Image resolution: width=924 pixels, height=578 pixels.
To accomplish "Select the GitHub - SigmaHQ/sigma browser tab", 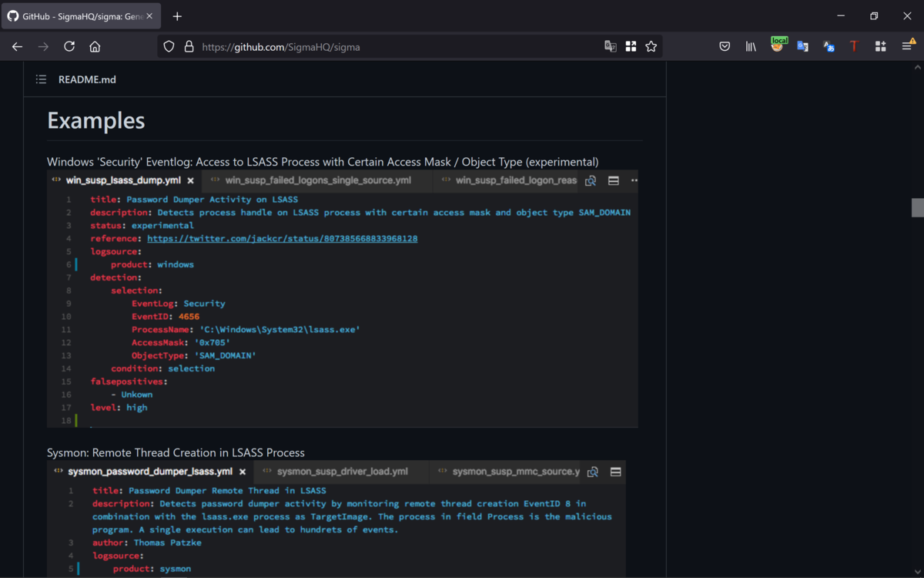I will coord(82,16).
